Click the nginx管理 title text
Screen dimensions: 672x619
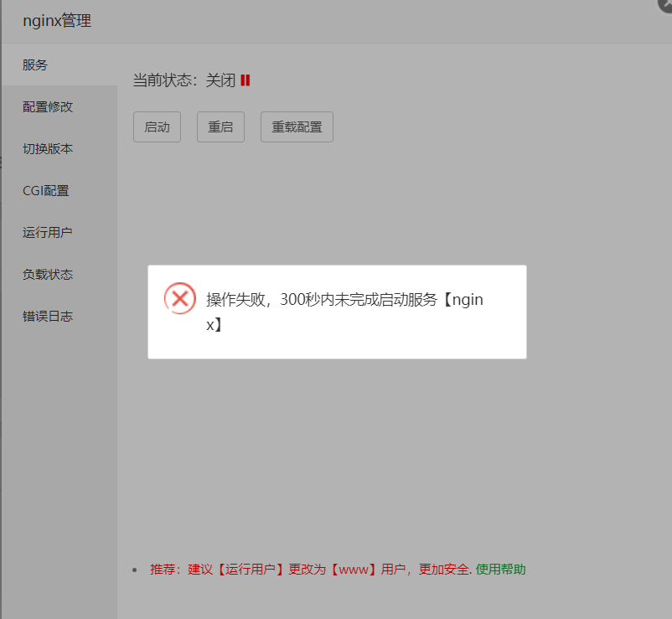(57, 21)
